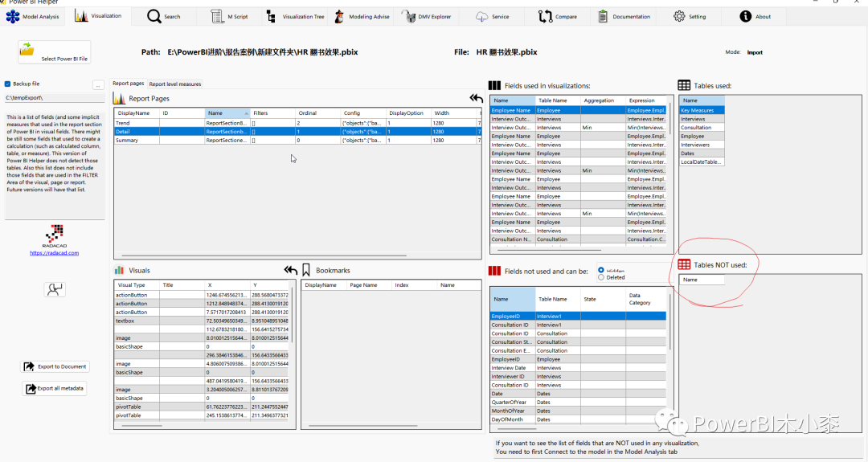Select the Deleted radio button

pos(601,278)
